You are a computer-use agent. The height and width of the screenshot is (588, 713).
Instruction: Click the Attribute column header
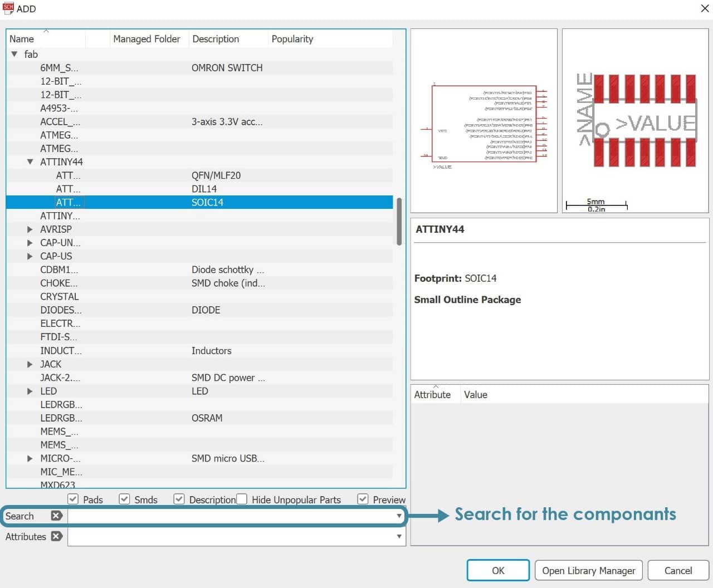[436, 394]
